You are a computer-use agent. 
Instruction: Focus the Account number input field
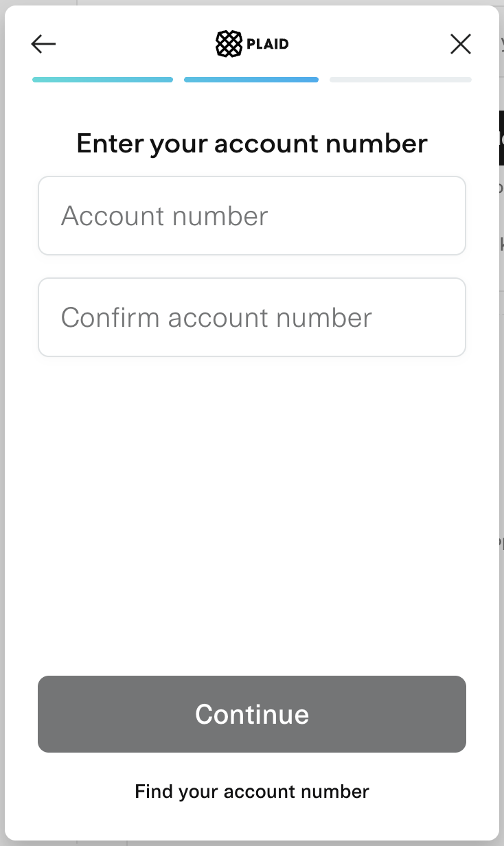click(x=252, y=216)
